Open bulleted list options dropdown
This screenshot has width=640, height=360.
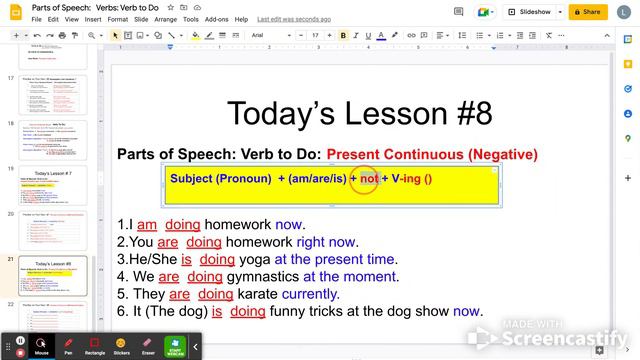click(489, 36)
